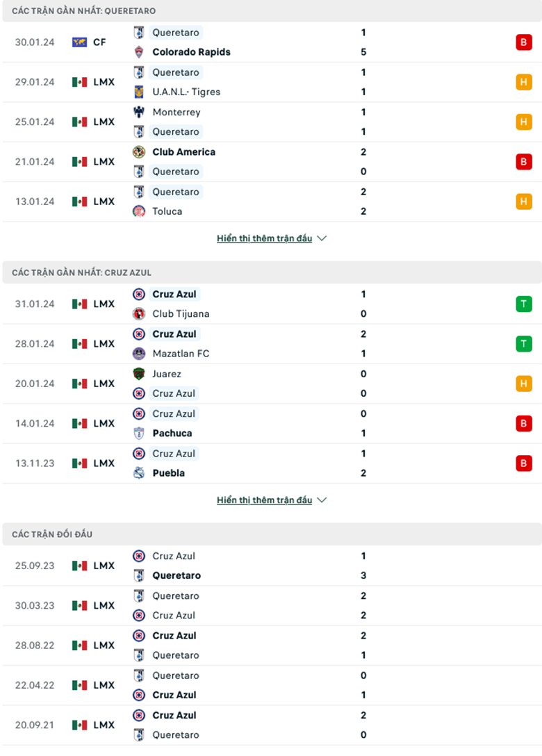Click the Juarez team crest icon

[139, 374]
